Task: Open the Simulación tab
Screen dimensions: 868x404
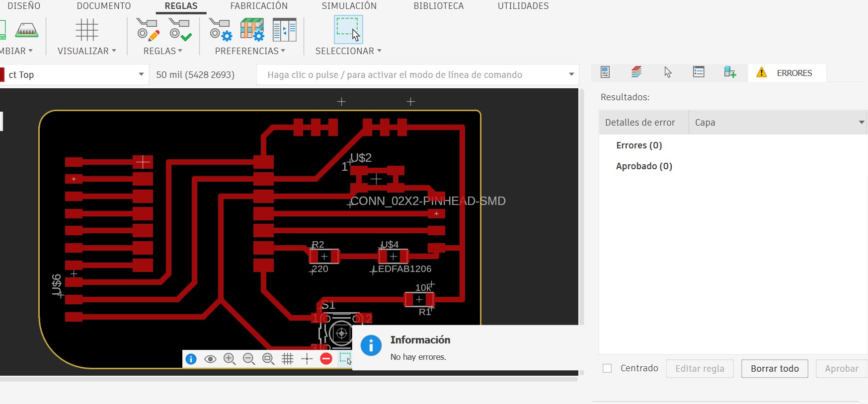Action: pos(349,6)
